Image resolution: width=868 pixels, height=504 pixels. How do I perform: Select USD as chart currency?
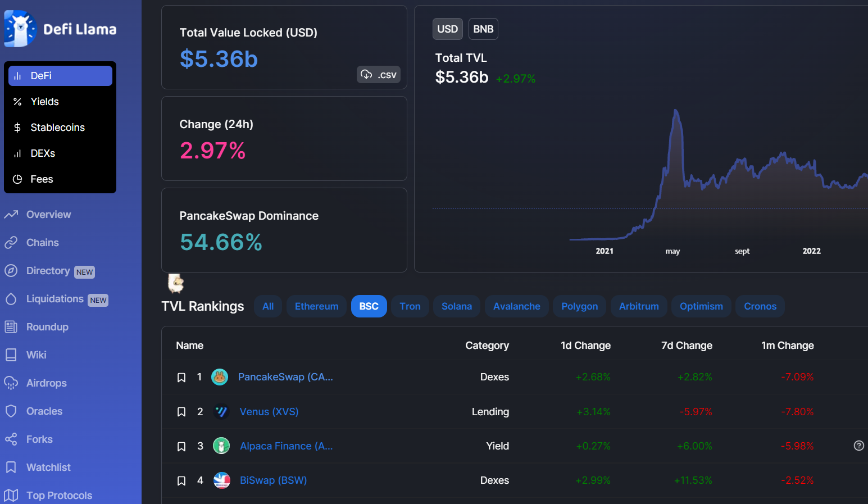[447, 29]
